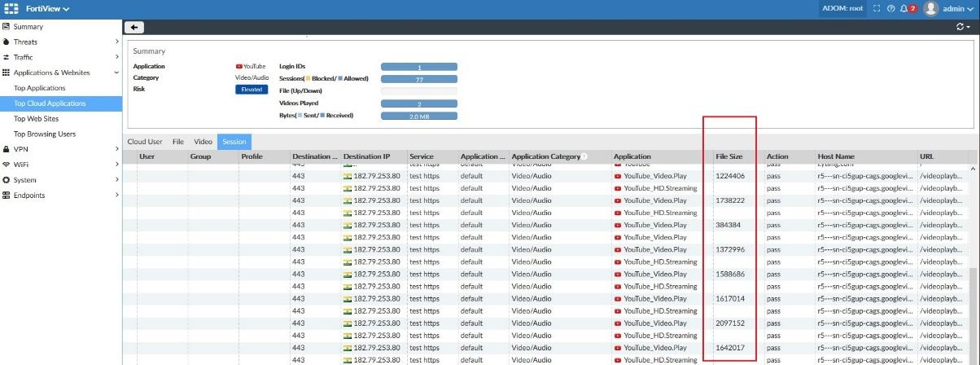Click the Login IDs bar showing 1
The height and width of the screenshot is (365, 980).
(419, 67)
